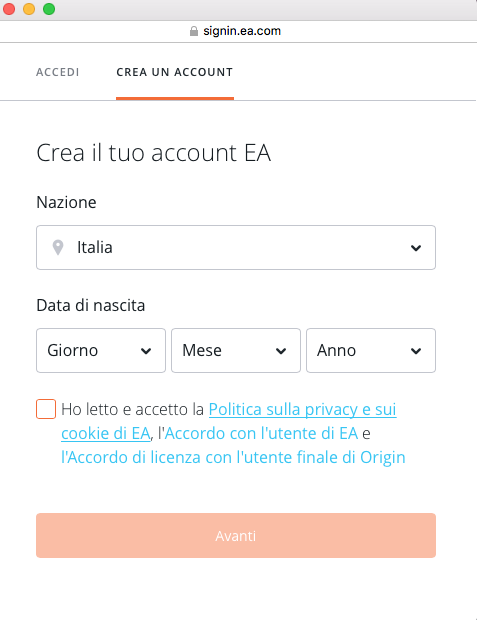Viewport: 477px width, 620px height.
Task: Click the chevron arrow next to Anno
Action: (416, 351)
